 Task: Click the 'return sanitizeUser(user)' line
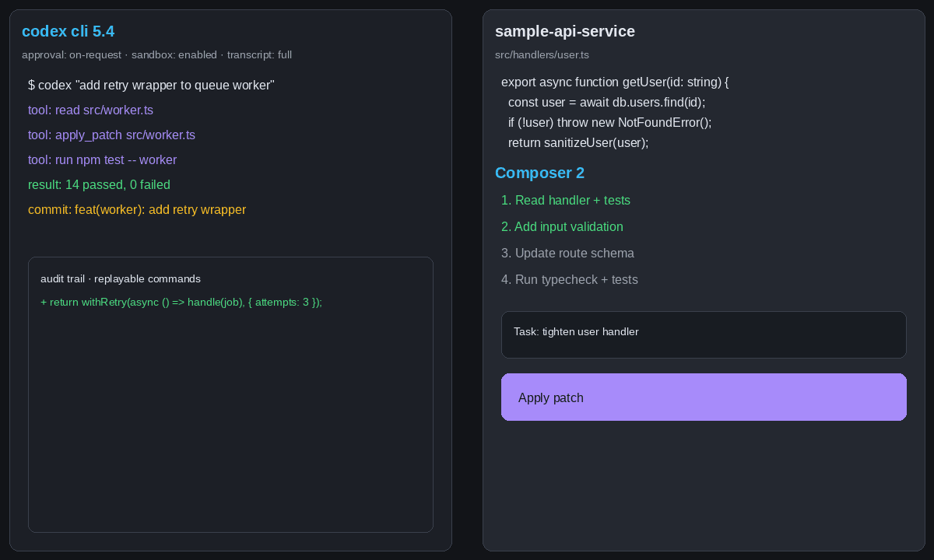tap(578, 142)
